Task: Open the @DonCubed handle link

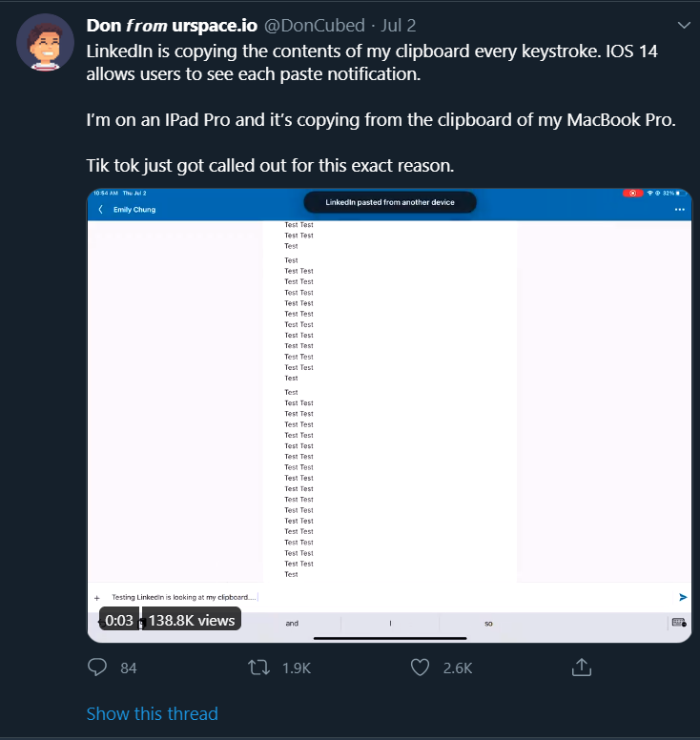Action: 315,26
